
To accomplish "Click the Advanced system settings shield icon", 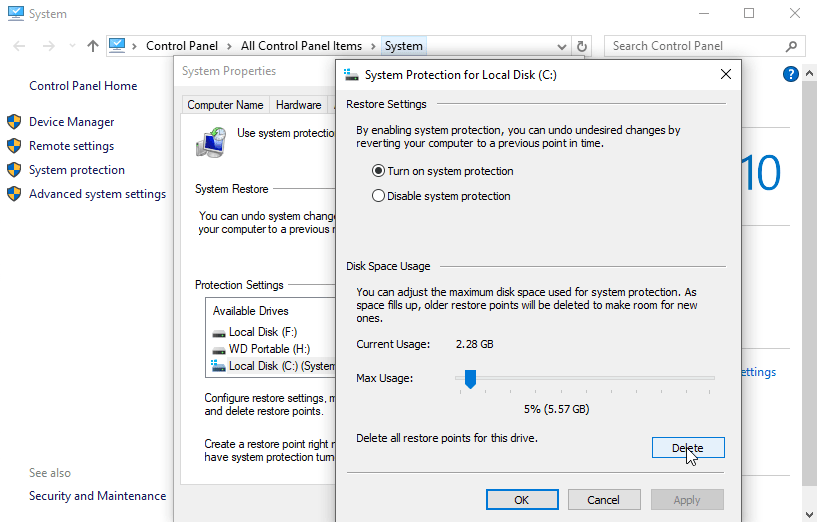I will coord(14,194).
